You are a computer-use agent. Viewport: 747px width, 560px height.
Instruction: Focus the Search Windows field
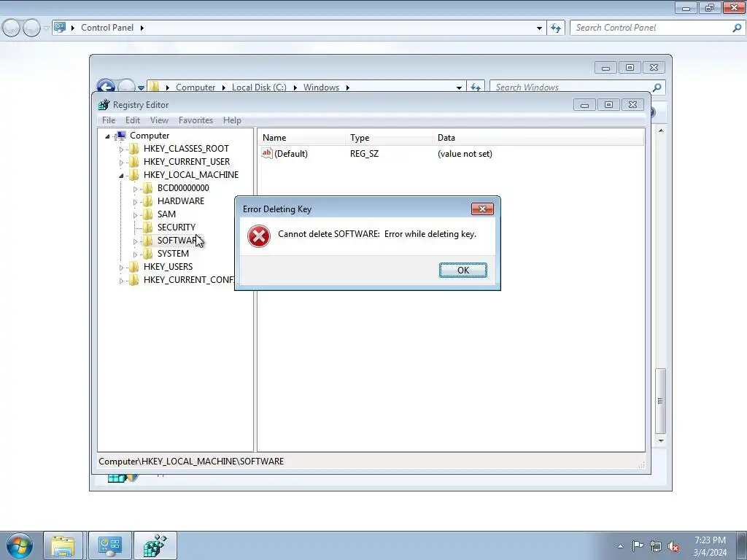pyautogui.click(x=572, y=87)
